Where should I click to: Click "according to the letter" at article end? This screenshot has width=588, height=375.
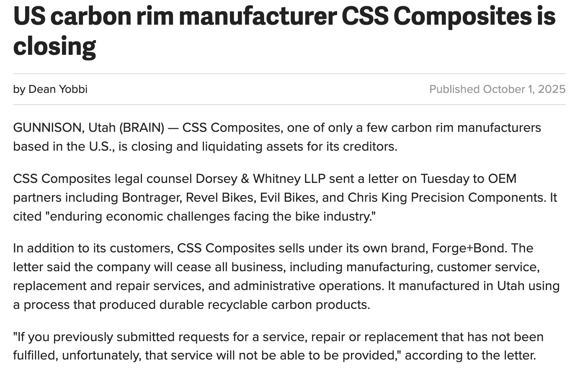tap(470, 356)
